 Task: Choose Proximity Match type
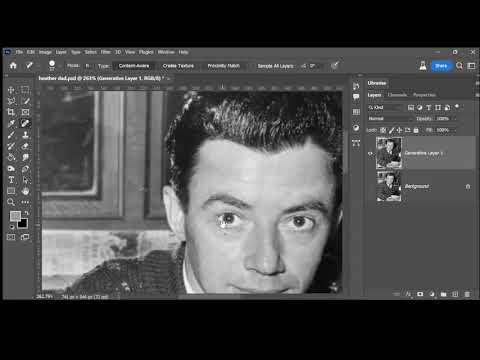pyautogui.click(x=223, y=66)
